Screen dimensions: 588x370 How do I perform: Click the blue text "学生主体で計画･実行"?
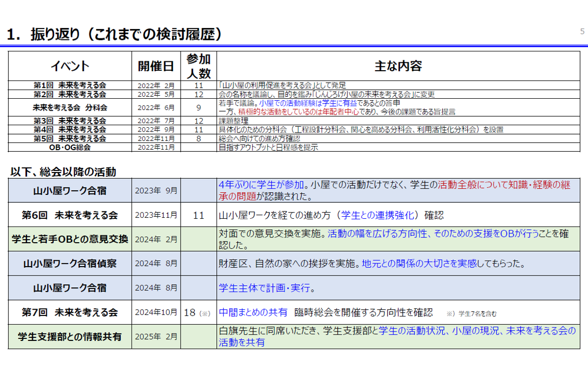tap(264, 288)
